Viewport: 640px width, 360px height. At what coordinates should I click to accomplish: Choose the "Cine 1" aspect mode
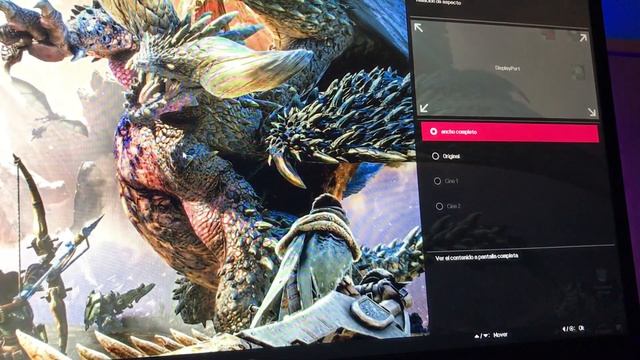[446, 181]
